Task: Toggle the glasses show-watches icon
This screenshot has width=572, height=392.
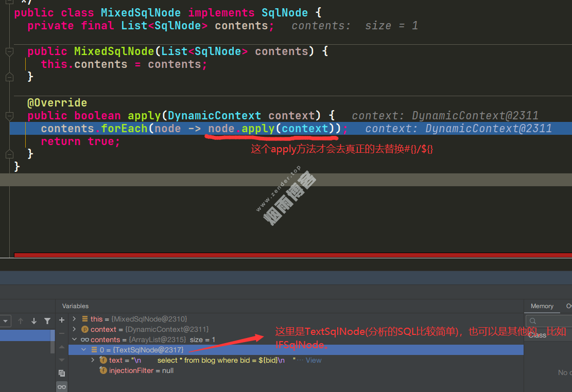Action: point(62,386)
